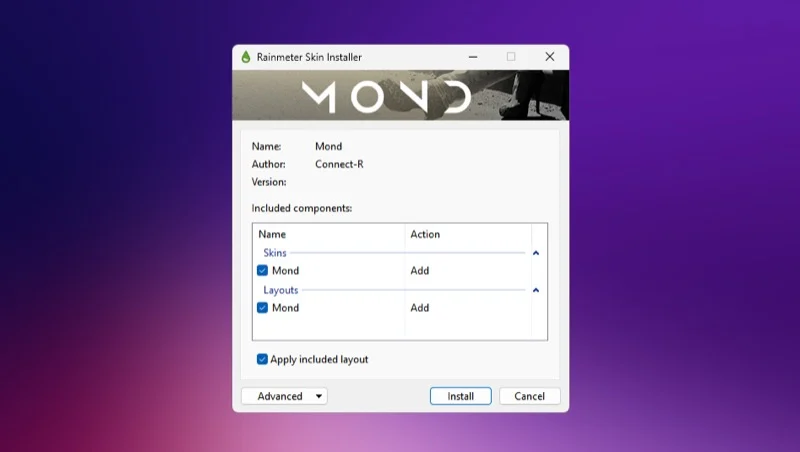This screenshot has height=452, width=800.
Task: Click the Name column header
Action: pyautogui.click(x=329, y=234)
